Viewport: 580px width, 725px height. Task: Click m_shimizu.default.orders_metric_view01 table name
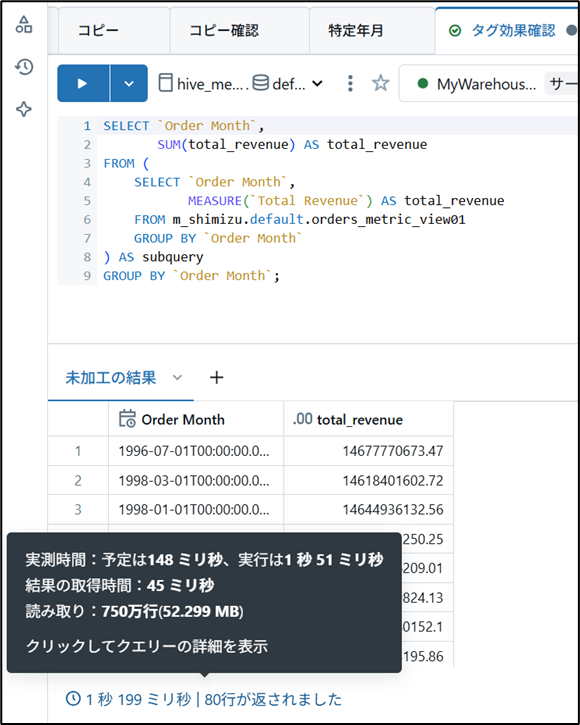pos(319,220)
